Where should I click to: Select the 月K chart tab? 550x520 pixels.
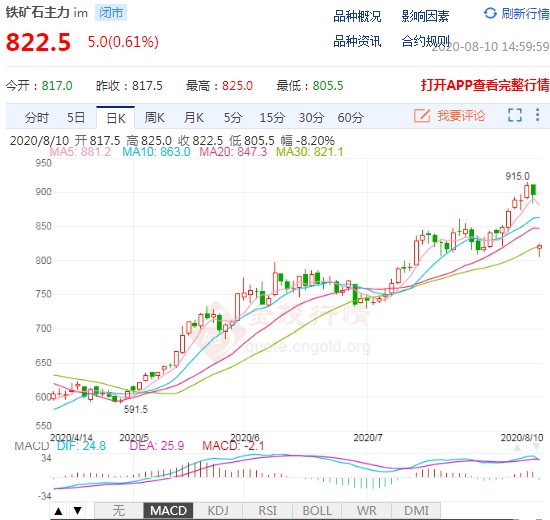(194, 117)
